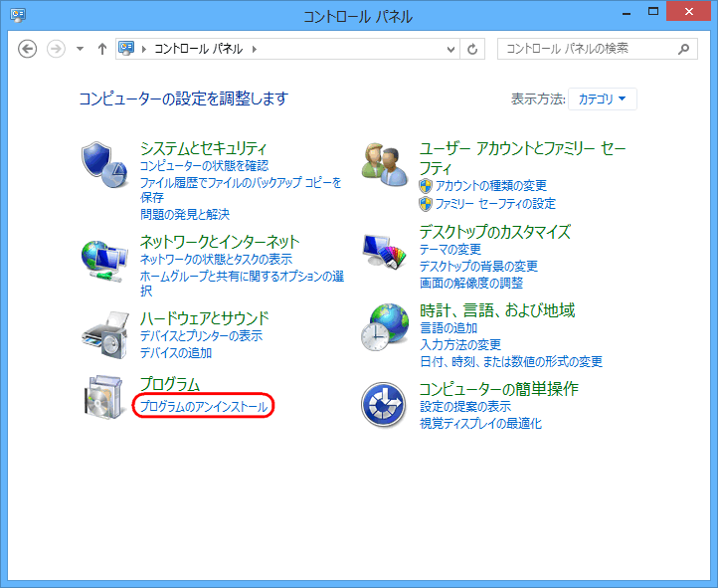
Task: Open ホームグループと共有 options link
Action: pyautogui.click(x=243, y=284)
